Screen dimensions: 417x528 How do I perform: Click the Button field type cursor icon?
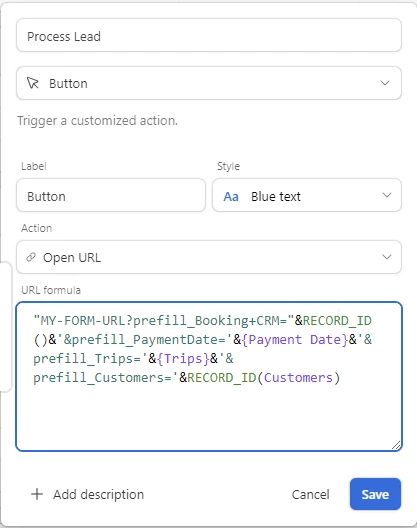tap(33, 83)
